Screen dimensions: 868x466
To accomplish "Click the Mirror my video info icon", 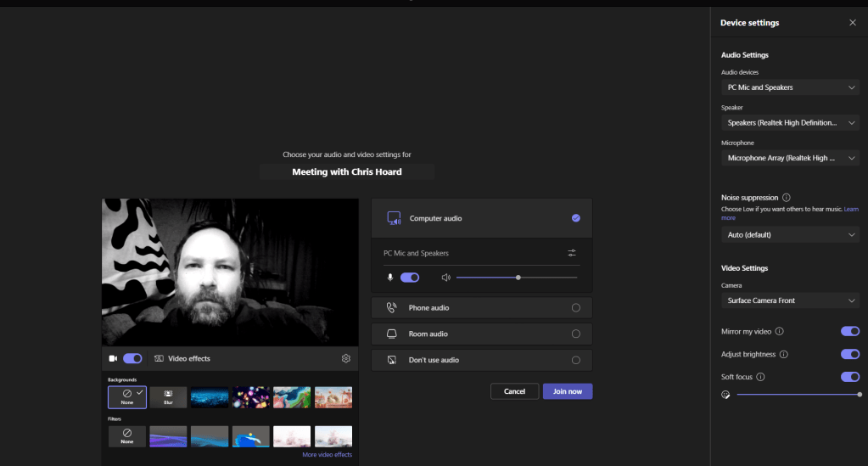I will pos(779,331).
